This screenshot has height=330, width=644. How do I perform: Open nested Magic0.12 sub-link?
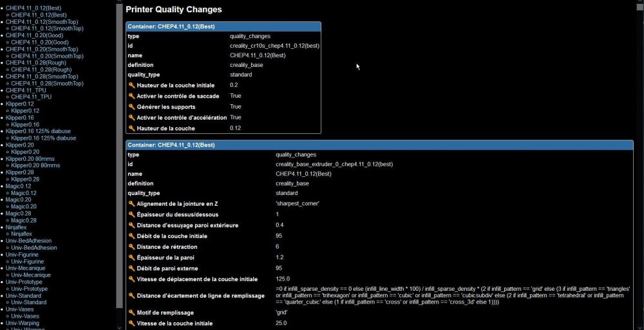(24, 193)
